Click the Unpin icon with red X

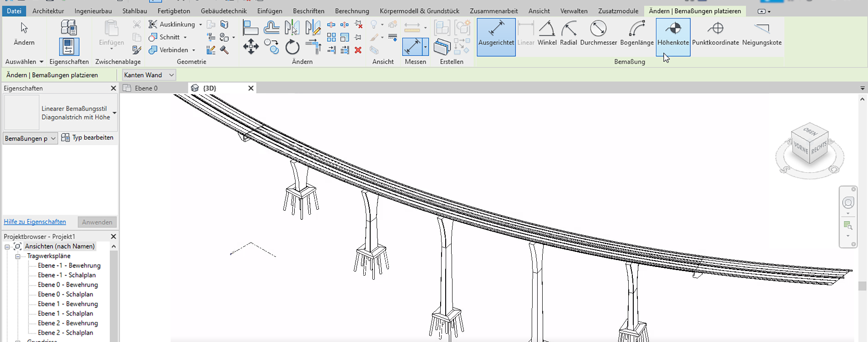pyautogui.click(x=358, y=24)
